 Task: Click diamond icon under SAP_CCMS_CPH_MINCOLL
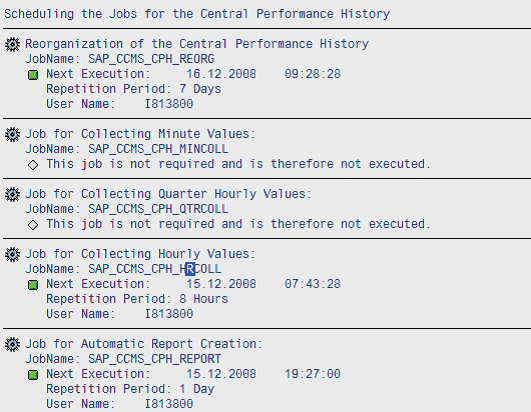point(33,165)
